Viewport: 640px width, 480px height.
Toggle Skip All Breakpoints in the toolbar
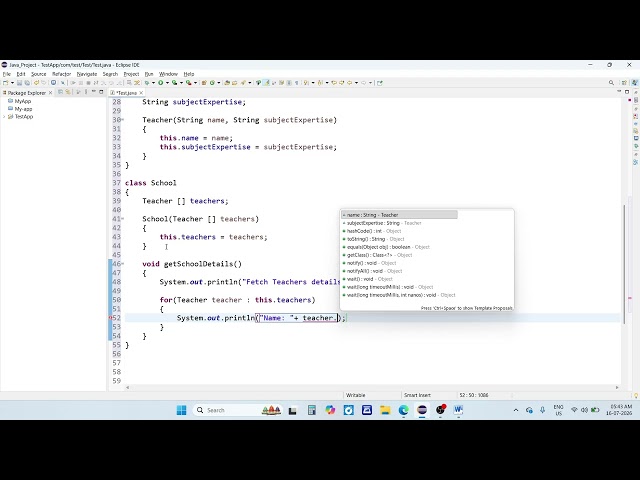(x=63, y=83)
